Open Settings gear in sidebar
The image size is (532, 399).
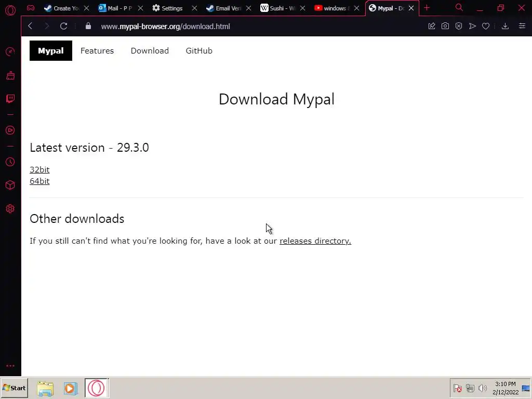point(10,208)
